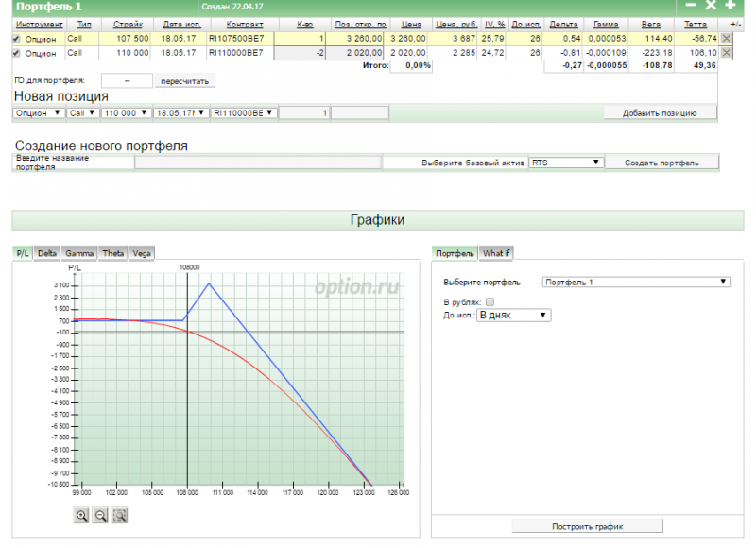Click the contract cell RI107500BE7

237,38
